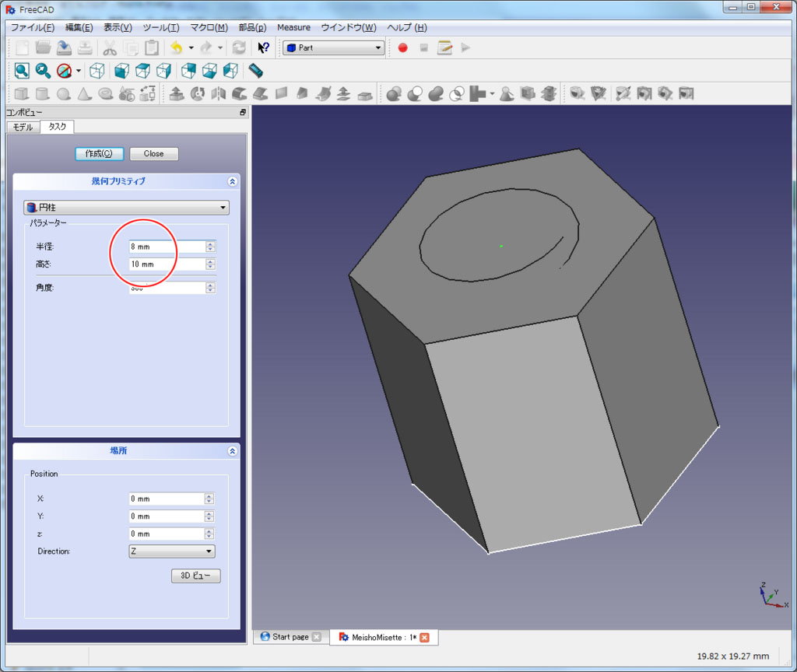The width and height of the screenshot is (797, 672).
Task: Adjust the X position spinner arrows
Action: click(x=209, y=499)
